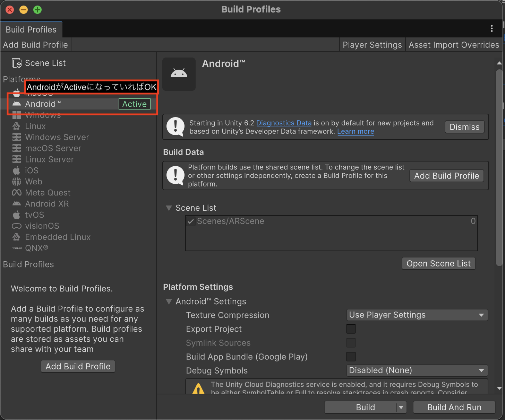505x420 pixels.
Task: Click the Build And Run button
Action: 454,407
